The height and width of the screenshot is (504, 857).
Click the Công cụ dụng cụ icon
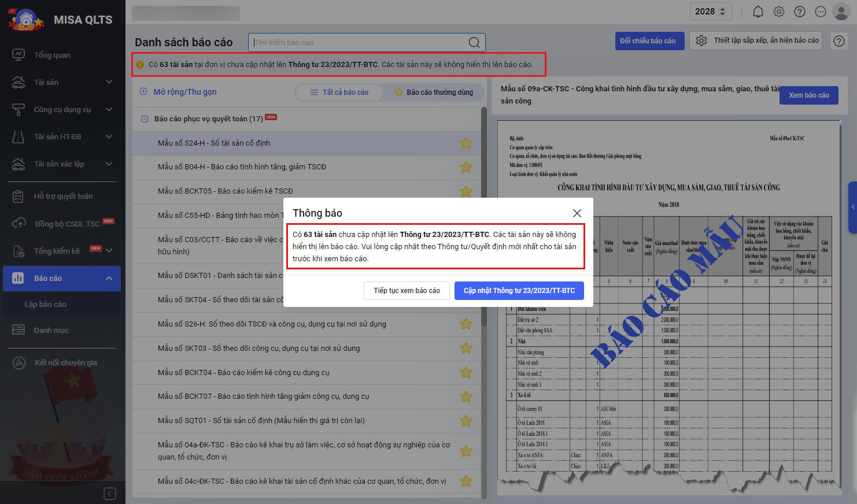pyautogui.click(x=19, y=109)
